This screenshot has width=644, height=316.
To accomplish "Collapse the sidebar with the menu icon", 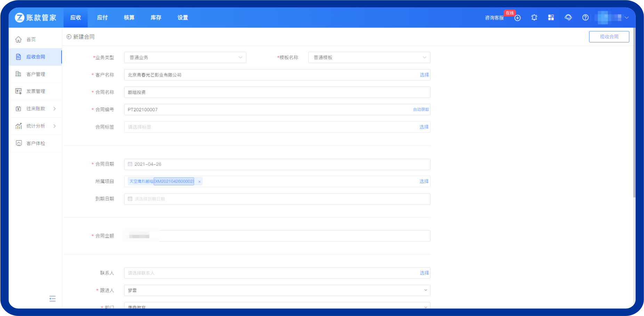I will [53, 299].
